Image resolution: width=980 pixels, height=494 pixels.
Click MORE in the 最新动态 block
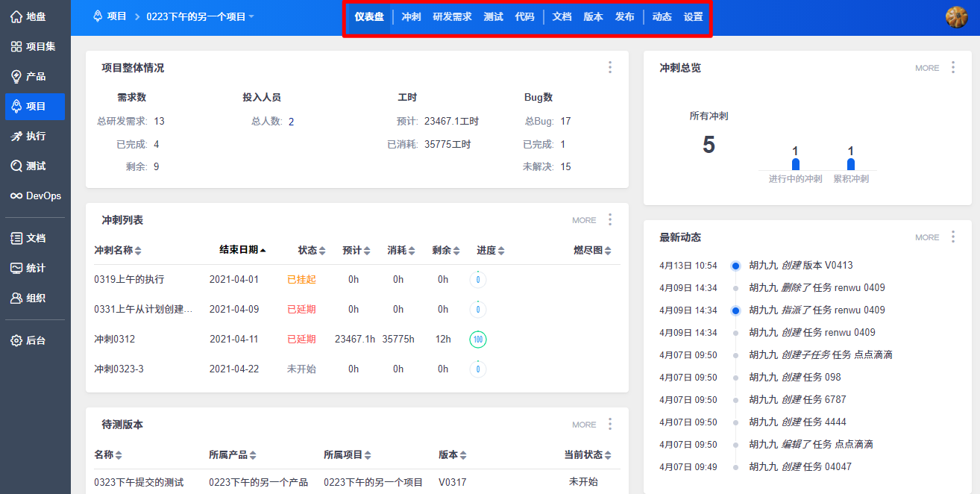point(927,237)
